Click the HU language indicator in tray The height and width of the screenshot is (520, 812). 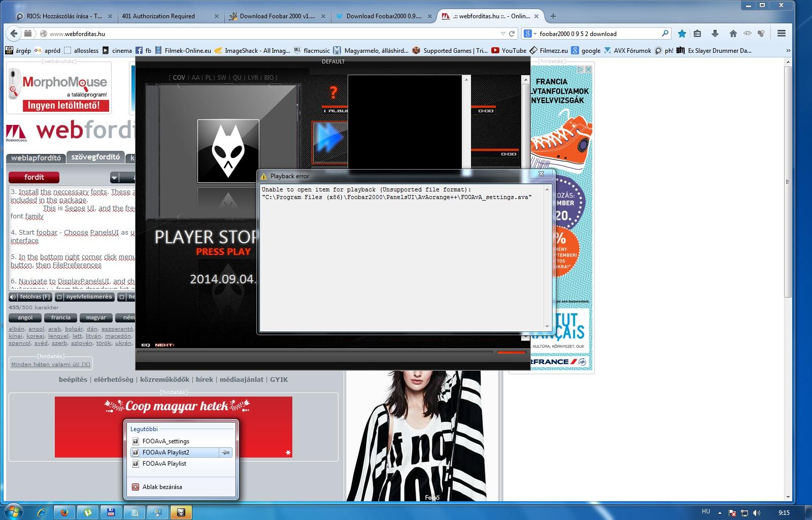(x=706, y=511)
